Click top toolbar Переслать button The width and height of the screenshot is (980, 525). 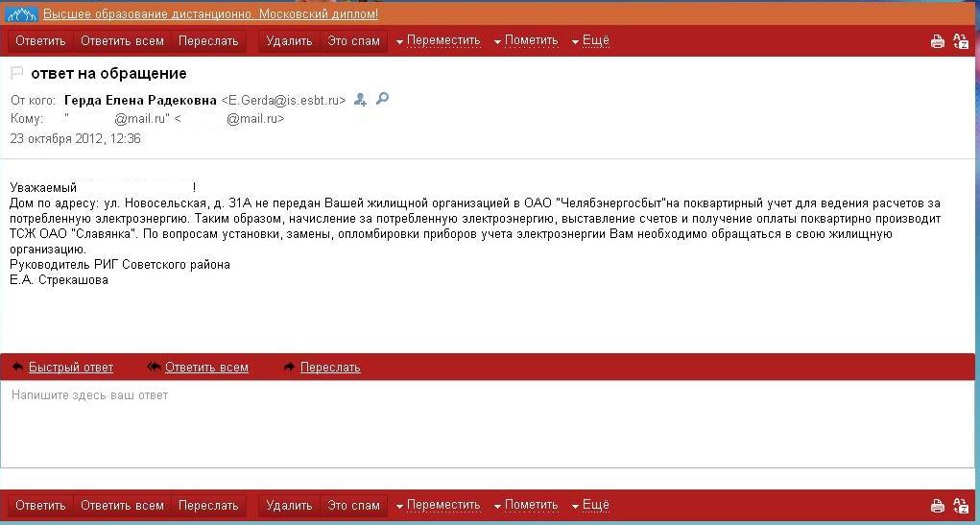208,41
